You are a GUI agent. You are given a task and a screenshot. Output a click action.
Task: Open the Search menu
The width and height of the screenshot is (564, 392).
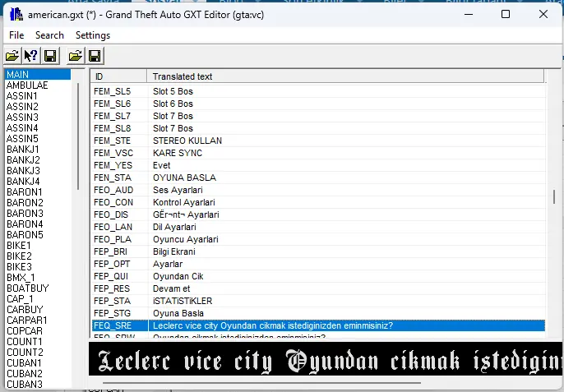pyautogui.click(x=49, y=35)
